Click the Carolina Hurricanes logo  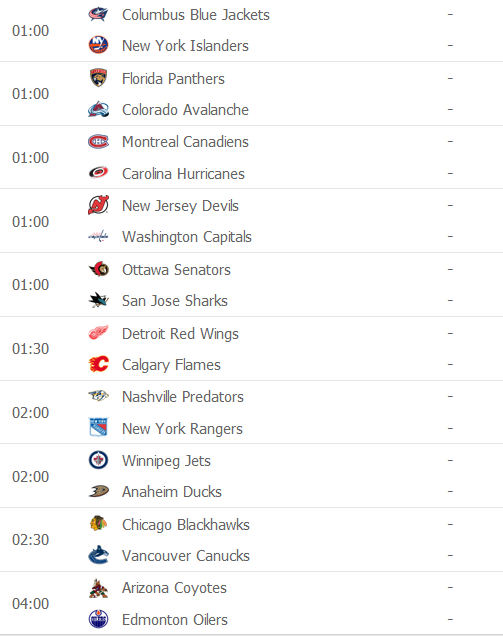coord(98,173)
